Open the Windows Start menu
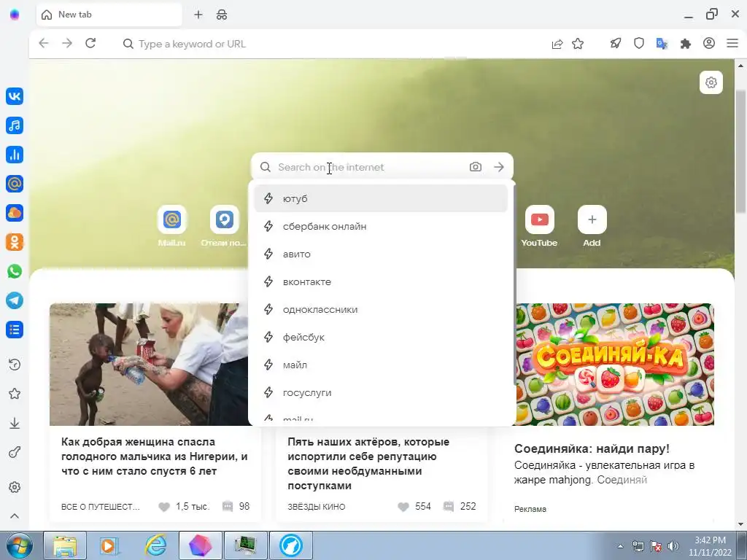Image resolution: width=747 pixels, height=560 pixels. pos(19,545)
